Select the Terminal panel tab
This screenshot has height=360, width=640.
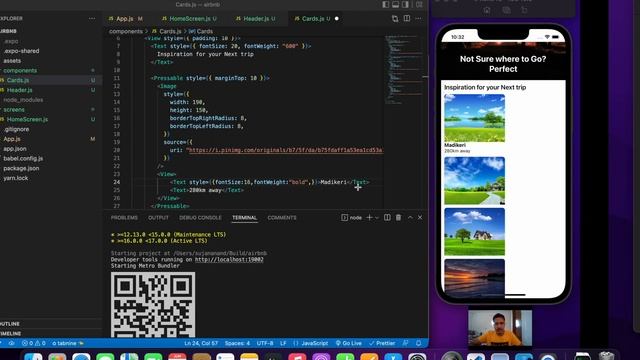point(244,218)
